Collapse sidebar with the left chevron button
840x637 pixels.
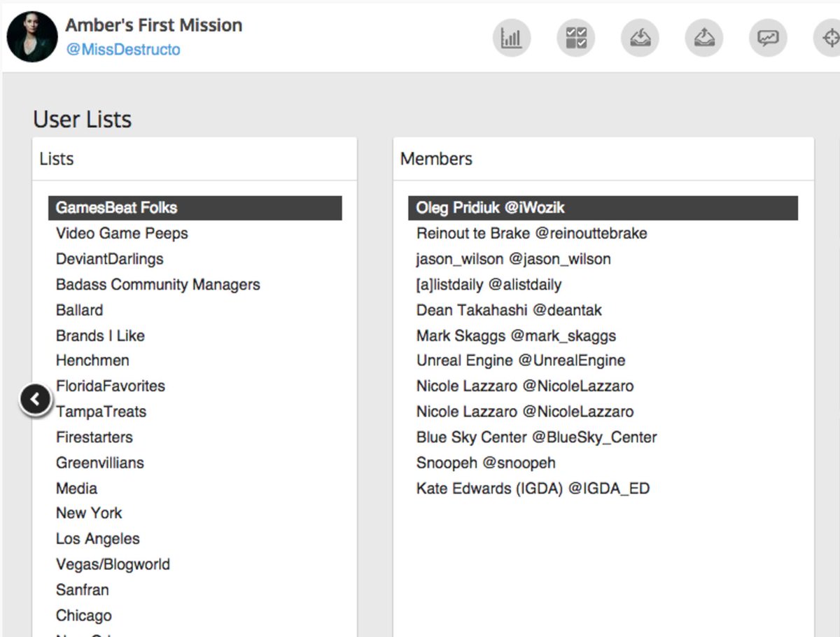tap(35, 400)
